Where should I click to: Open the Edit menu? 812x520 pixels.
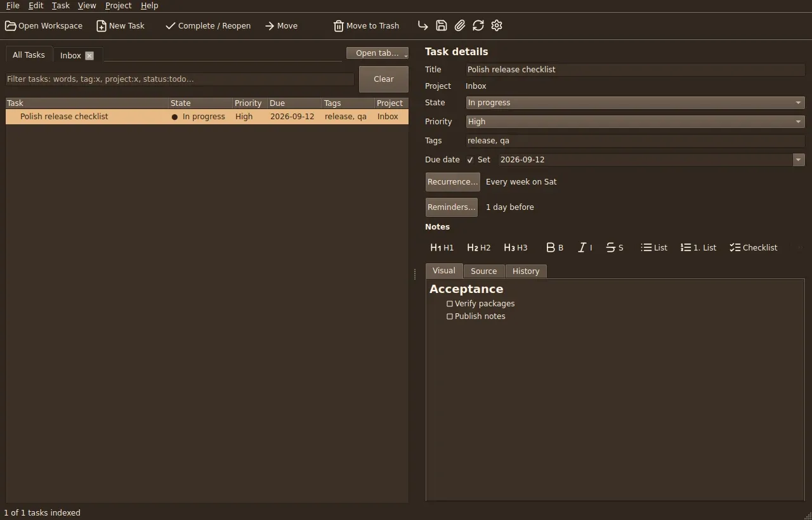(x=36, y=5)
